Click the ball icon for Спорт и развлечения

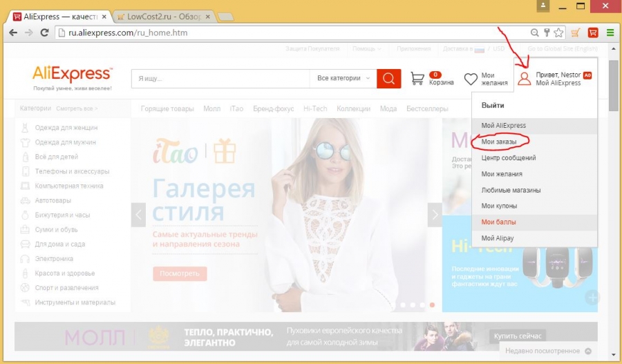[25, 288]
